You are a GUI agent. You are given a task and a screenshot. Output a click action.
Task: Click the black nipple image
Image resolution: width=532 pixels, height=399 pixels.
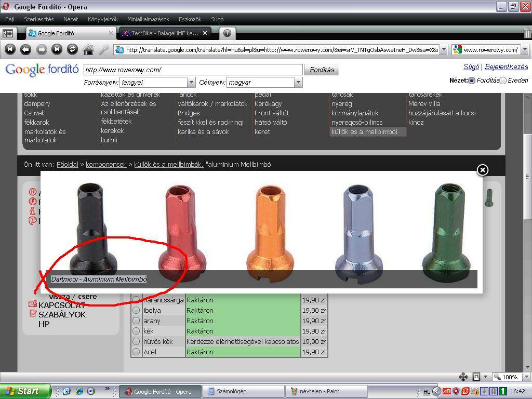[x=91, y=228]
